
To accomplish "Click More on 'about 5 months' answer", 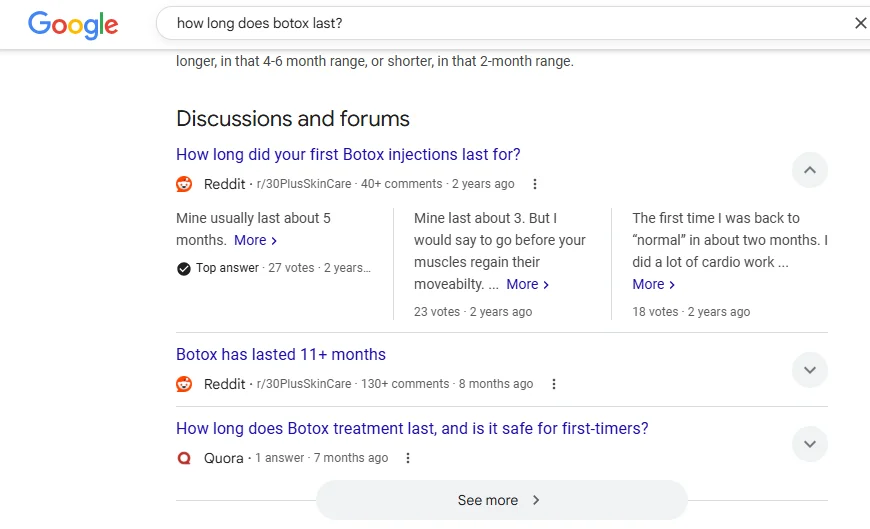I will pos(255,240).
